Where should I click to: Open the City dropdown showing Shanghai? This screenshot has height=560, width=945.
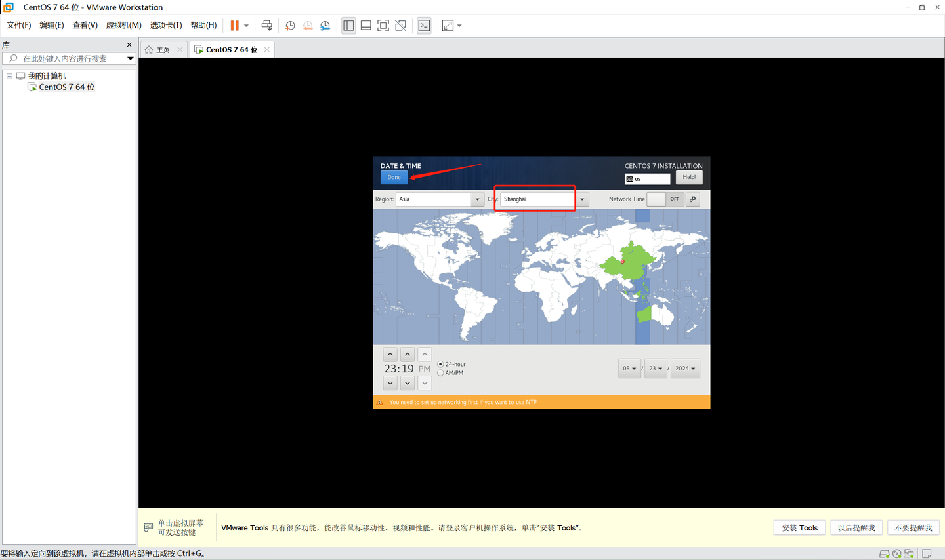pyautogui.click(x=581, y=199)
